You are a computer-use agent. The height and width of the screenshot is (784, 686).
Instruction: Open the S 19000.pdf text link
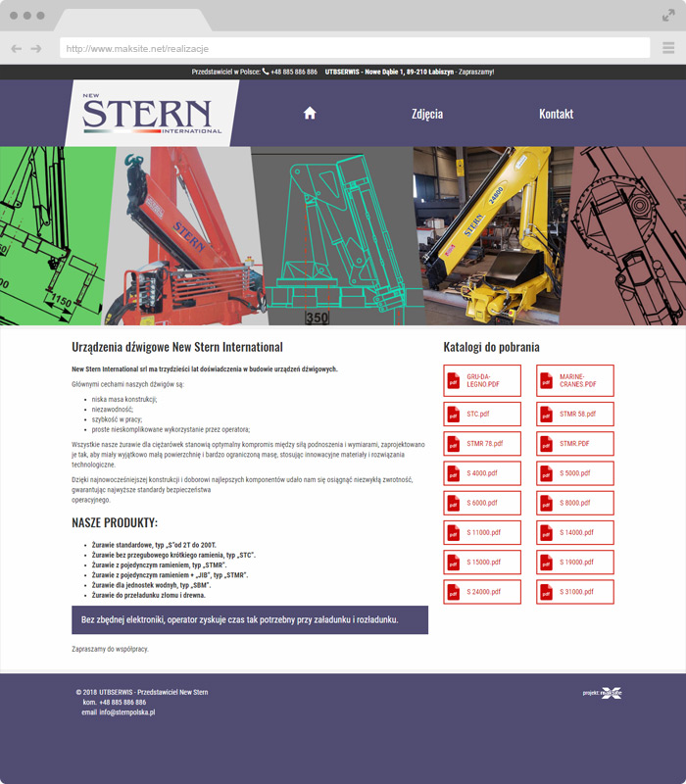pos(576,562)
